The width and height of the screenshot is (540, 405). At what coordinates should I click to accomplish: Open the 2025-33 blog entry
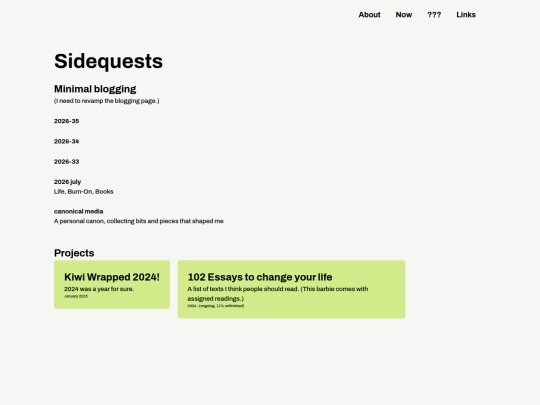click(x=66, y=162)
